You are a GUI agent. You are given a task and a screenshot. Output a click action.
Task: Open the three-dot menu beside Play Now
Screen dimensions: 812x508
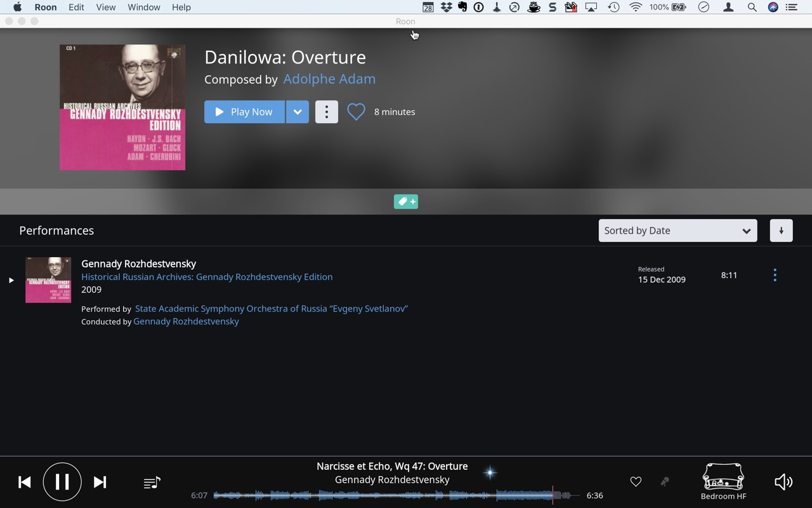[x=327, y=112]
